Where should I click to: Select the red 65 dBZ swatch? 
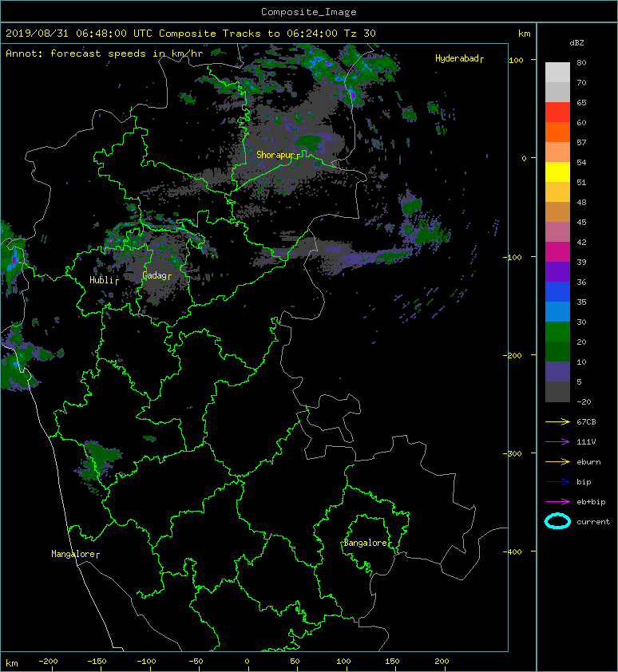pos(557,113)
